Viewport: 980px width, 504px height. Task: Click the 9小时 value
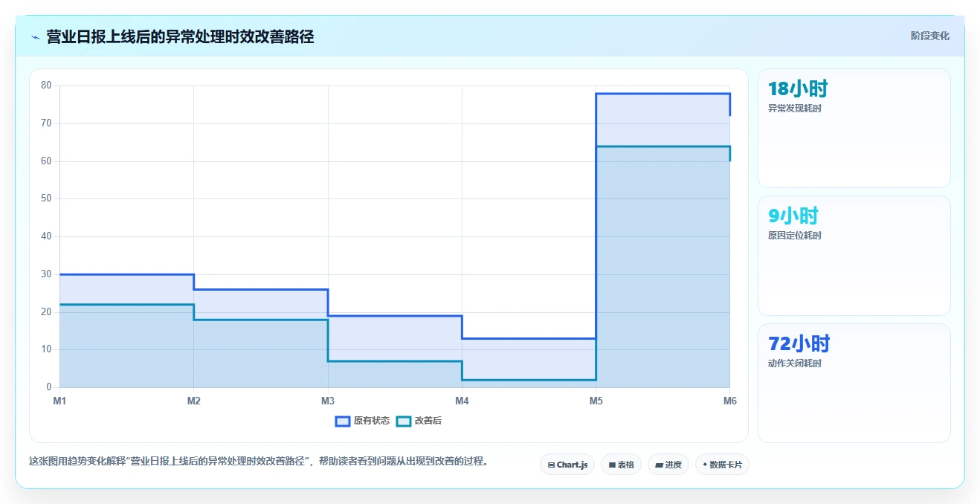793,216
